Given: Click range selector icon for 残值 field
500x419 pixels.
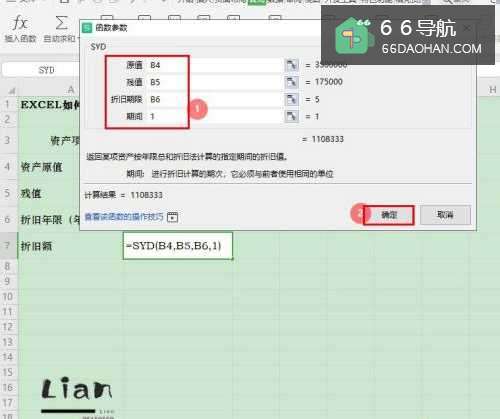Looking at the screenshot, I should [x=292, y=82].
